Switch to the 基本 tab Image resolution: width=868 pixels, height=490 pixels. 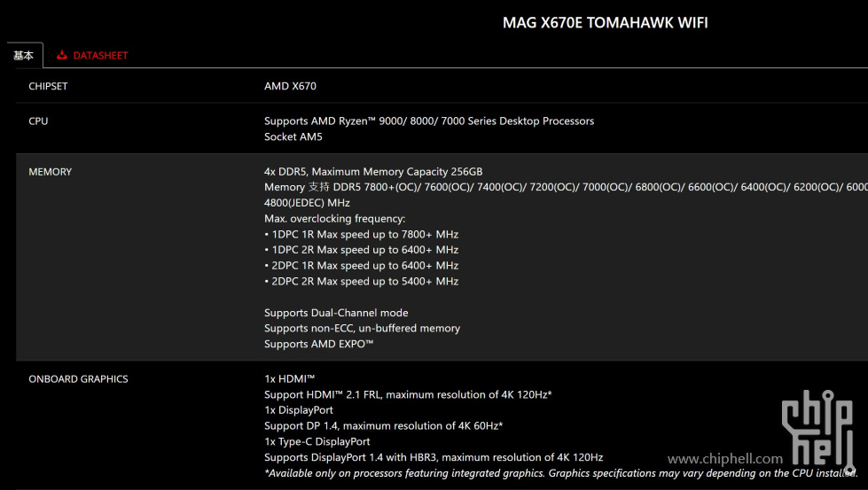23,55
